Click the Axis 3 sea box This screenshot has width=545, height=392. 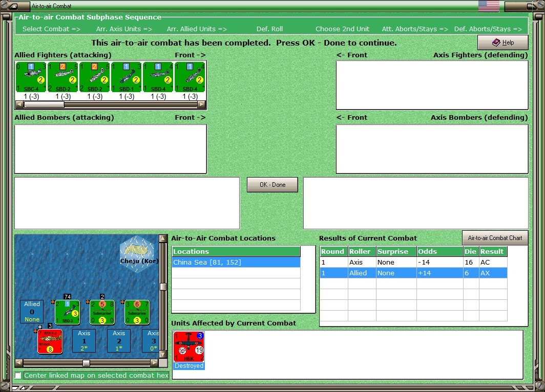(x=151, y=341)
